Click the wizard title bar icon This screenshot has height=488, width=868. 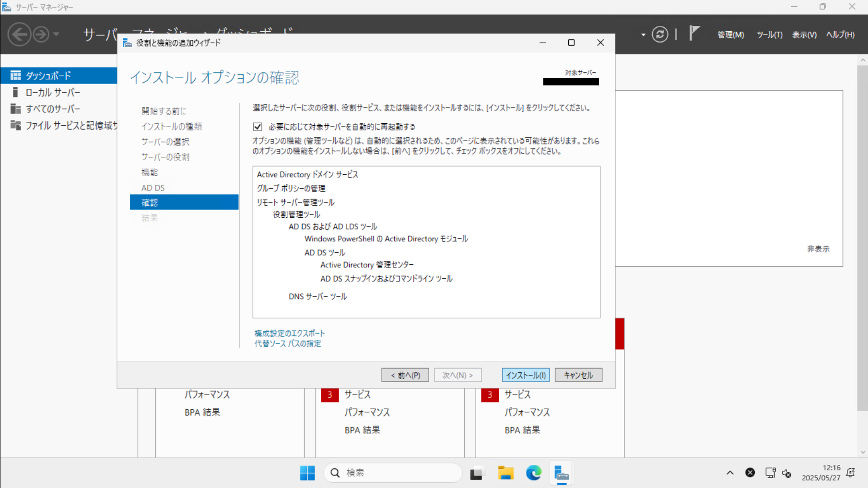tap(127, 43)
